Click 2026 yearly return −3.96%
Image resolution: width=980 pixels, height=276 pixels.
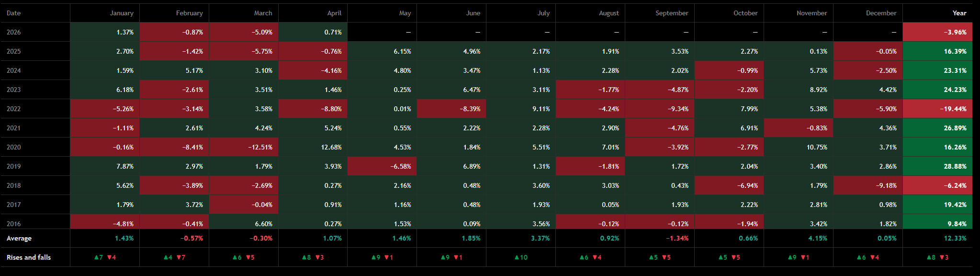coord(937,32)
